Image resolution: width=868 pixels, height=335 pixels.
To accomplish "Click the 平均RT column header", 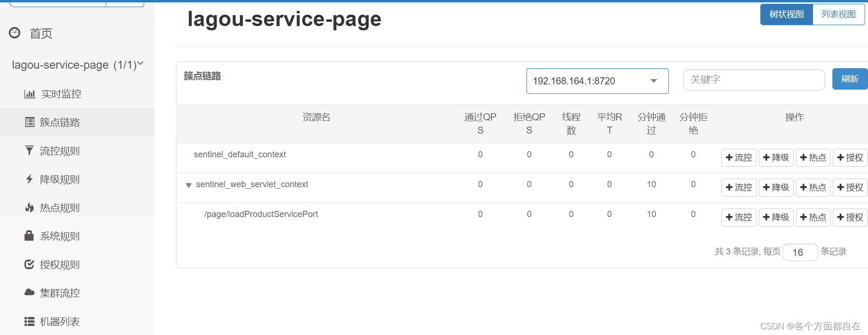I will tap(609, 123).
